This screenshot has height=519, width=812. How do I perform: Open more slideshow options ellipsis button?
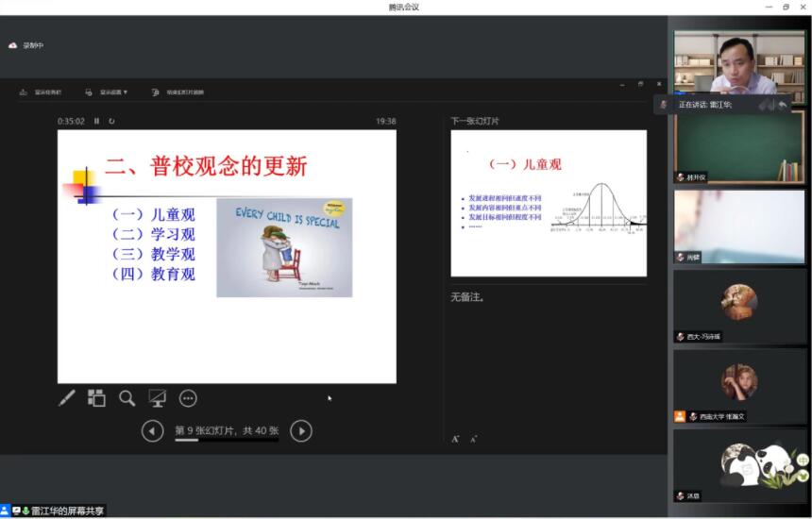188,398
